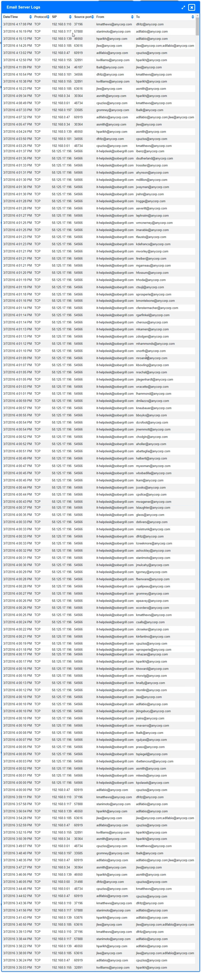Click recipient mdillion@anycorp.com
This screenshot has height=980, width=207.
point(152,180)
